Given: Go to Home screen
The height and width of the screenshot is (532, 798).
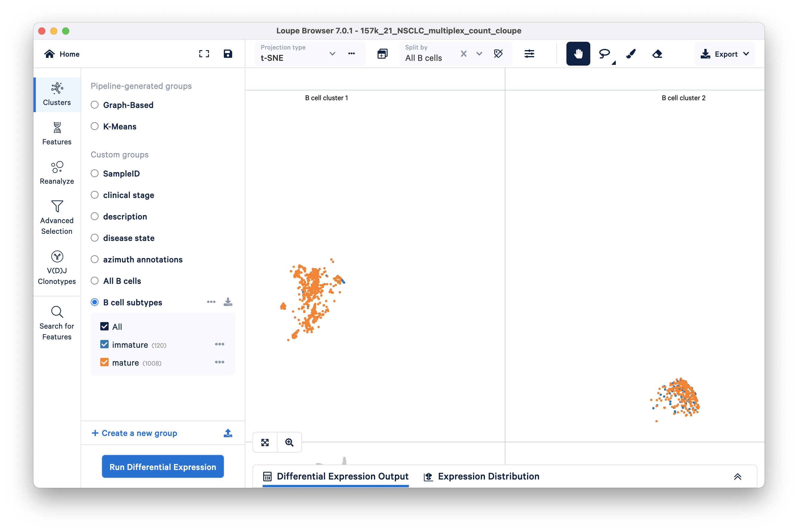Looking at the screenshot, I should click(x=62, y=54).
